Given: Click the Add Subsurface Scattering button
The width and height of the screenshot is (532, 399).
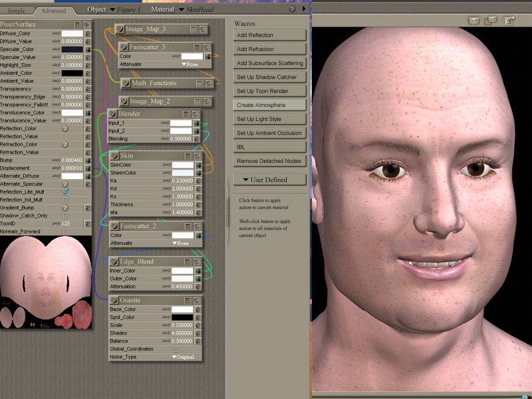Looking at the screenshot, I should [x=270, y=63].
